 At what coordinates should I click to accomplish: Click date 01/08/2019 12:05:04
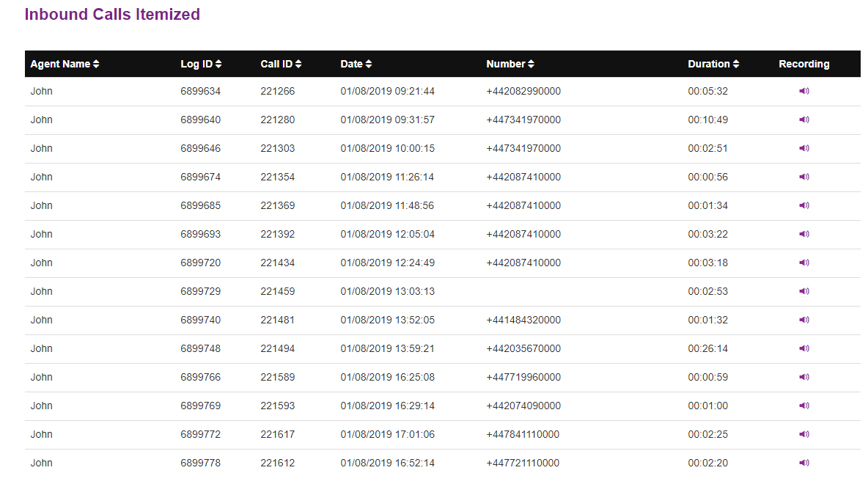coord(388,234)
